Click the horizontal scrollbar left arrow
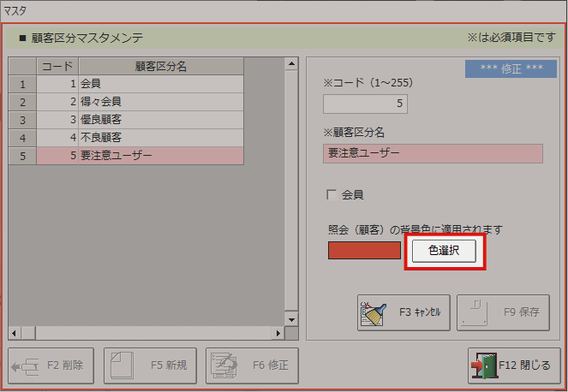Image resolution: width=568 pixels, height=392 pixels. click(14, 333)
